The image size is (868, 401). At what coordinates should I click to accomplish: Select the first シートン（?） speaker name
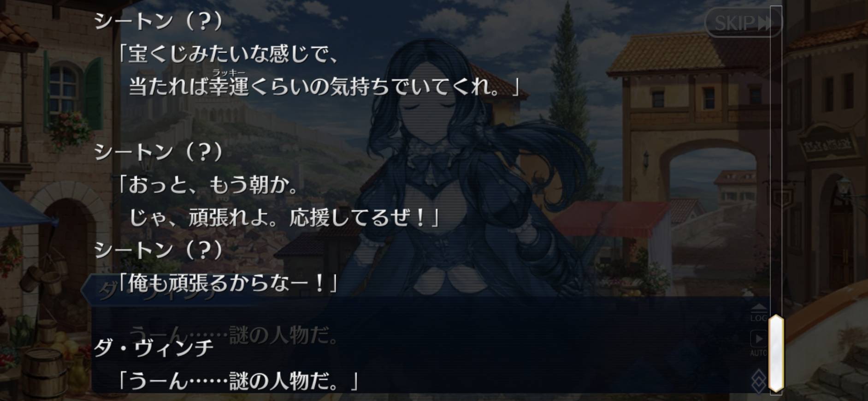click(159, 21)
